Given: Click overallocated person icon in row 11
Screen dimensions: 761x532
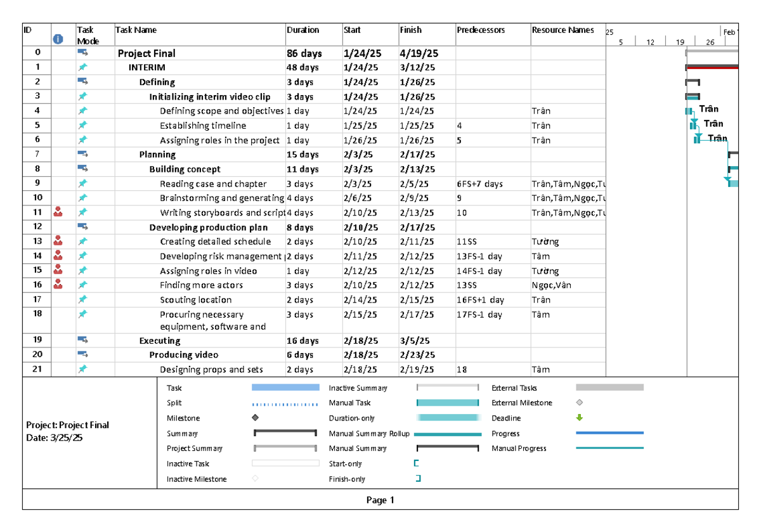Looking at the screenshot, I should click(58, 212).
